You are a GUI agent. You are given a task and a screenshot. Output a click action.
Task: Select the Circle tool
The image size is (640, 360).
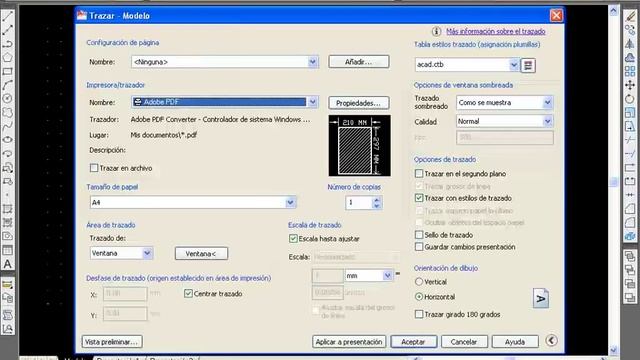[x=7, y=98]
